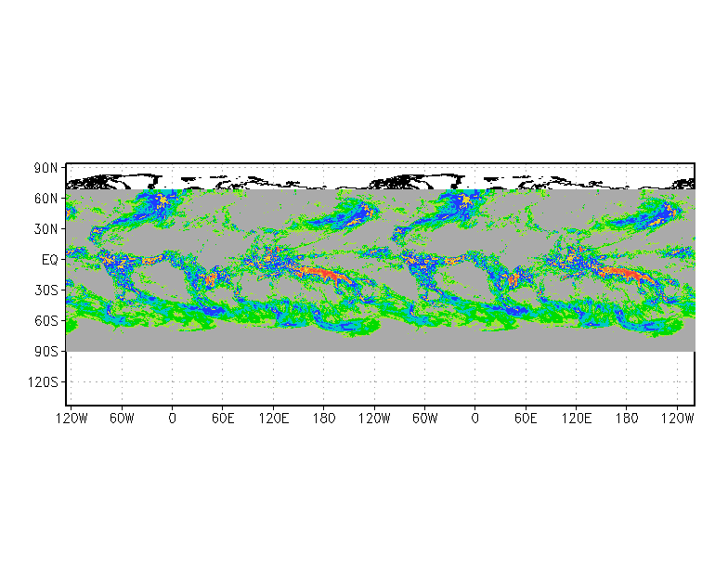Click the 30S latitude axis label
728x568 pixels.
[x=46, y=290]
